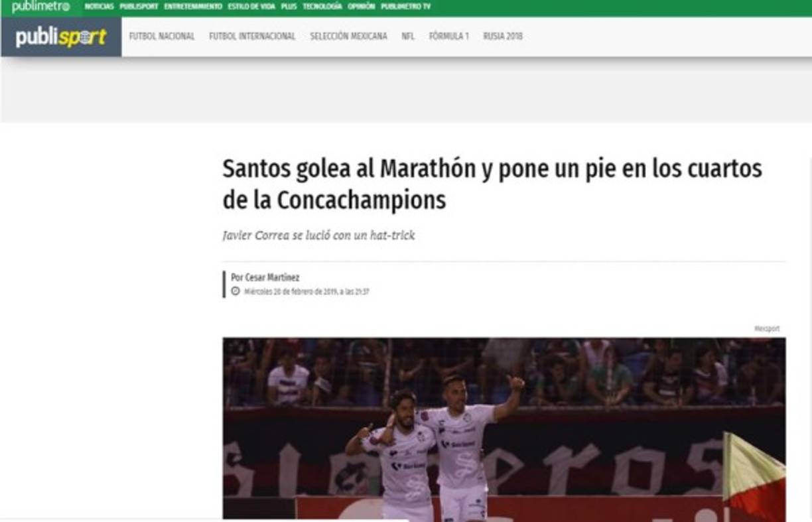812x522 pixels.
Task: Select the RUSIA 2018 tab
Action: click(x=503, y=36)
